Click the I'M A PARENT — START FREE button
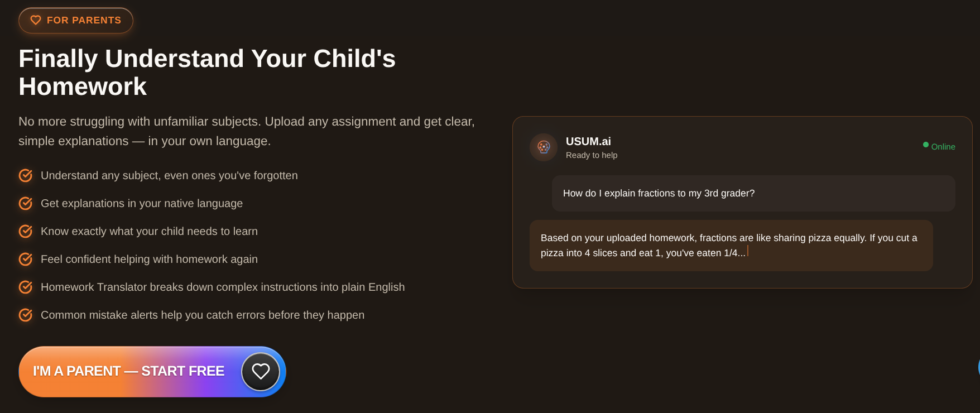This screenshot has width=980, height=413. 152,372
